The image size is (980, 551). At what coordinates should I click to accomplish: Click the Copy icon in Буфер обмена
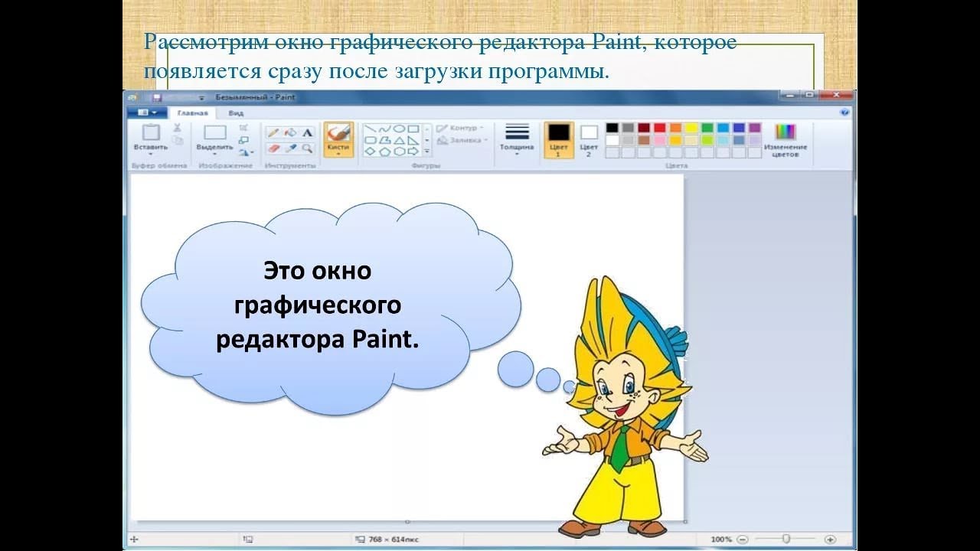(178, 141)
